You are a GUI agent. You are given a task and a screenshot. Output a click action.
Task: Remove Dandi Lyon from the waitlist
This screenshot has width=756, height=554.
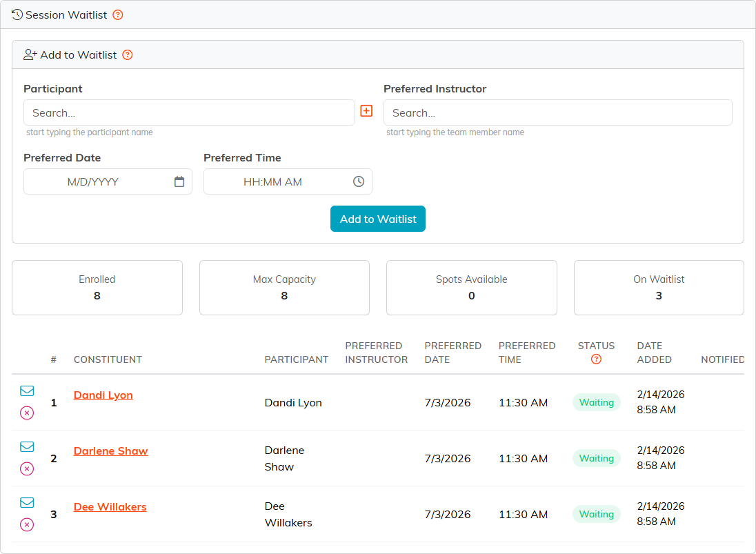coord(27,413)
